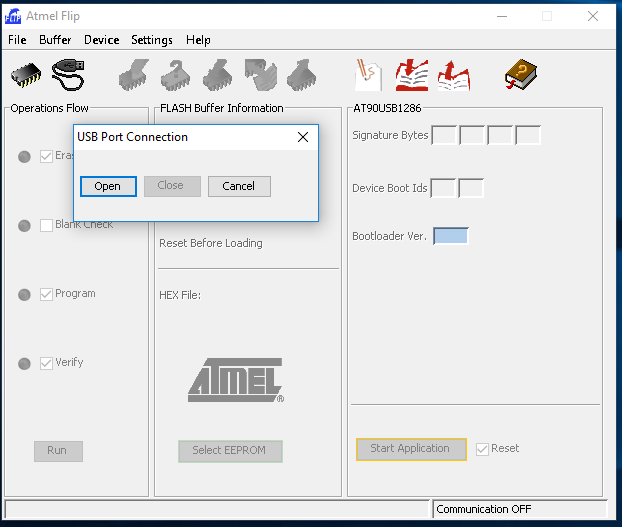622x527 pixels.
Task: Open the Help book icon with question mark
Action: pos(521,75)
